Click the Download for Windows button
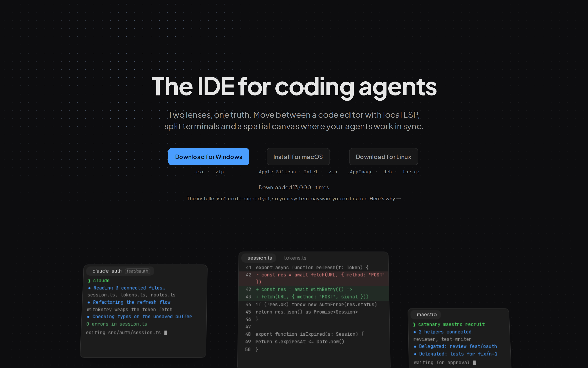 click(208, 157)
